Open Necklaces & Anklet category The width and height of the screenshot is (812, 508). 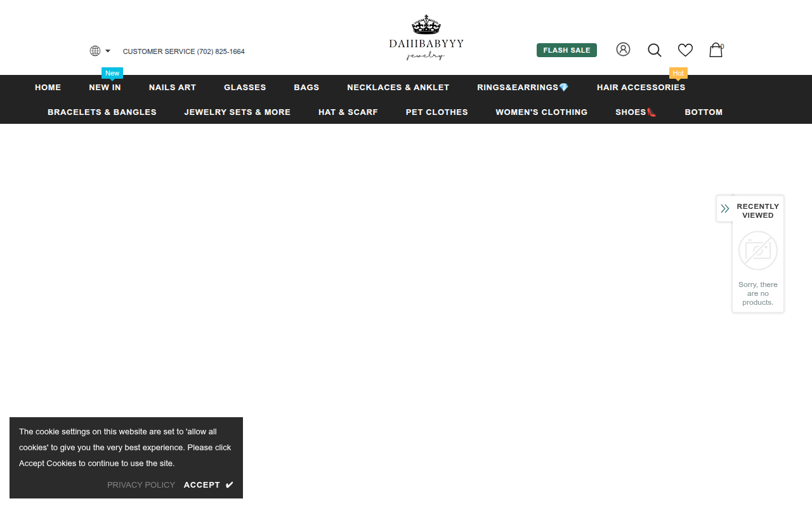tap(398, 88)
